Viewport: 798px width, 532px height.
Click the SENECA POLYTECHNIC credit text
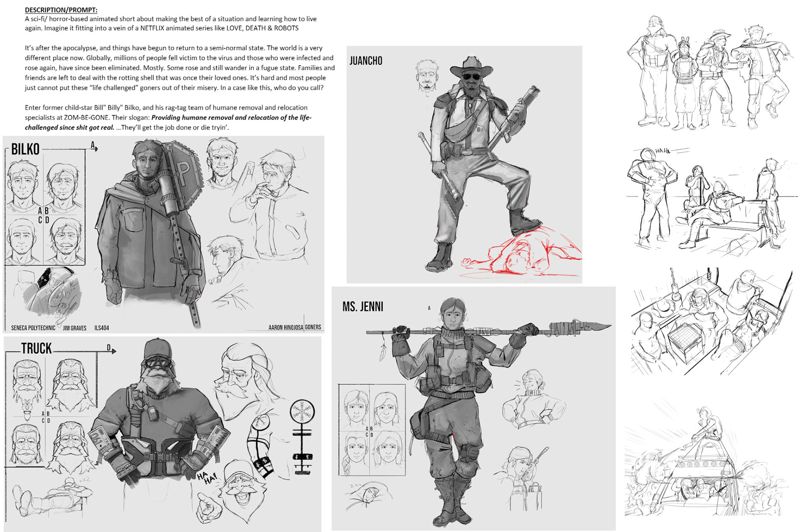click(x=33, y=328)
